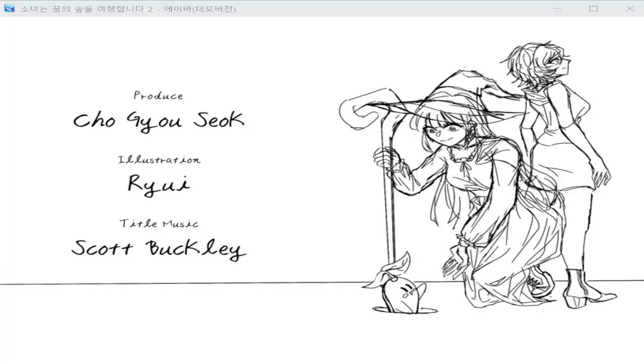This screenshot has height=362, width=644.
Task: Close the game window
Action: click(629, 9)
